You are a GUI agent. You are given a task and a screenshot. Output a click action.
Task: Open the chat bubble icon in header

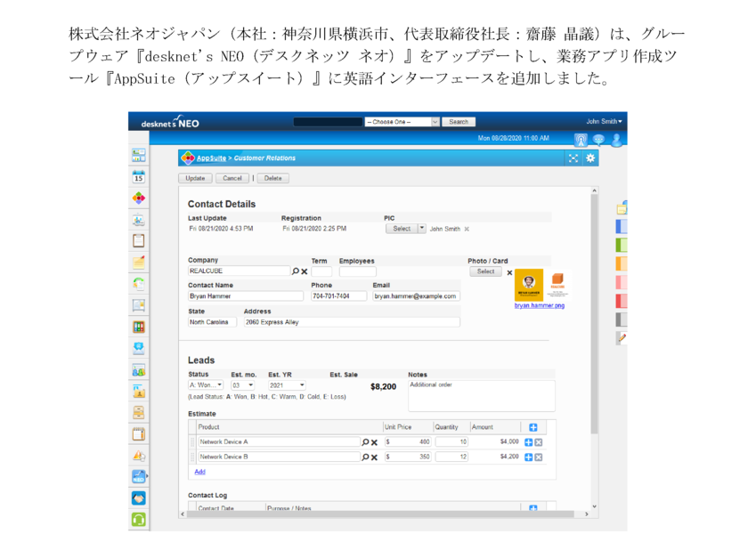pos(598,140)
